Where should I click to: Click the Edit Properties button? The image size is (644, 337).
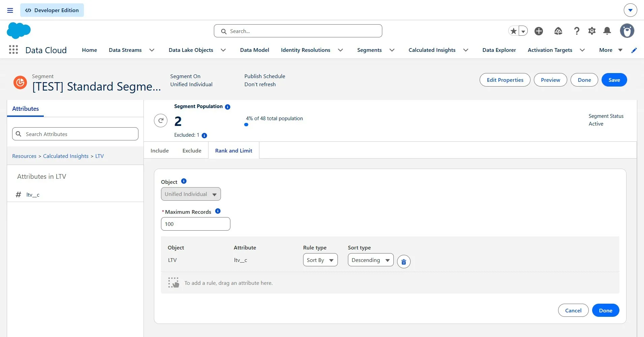(x=505, y=80)
